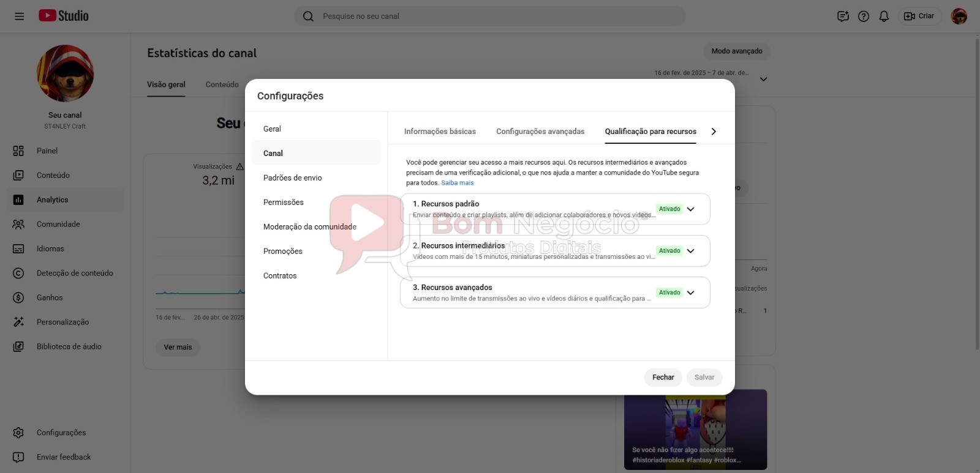Click the Criar video camera button
Screen dimensions: 980x473
pos(919,17)
